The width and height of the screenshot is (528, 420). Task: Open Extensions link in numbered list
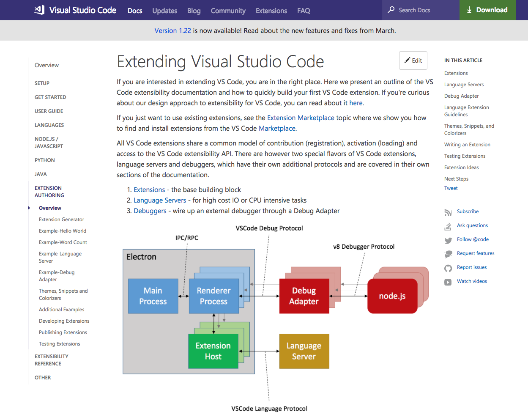149,189
